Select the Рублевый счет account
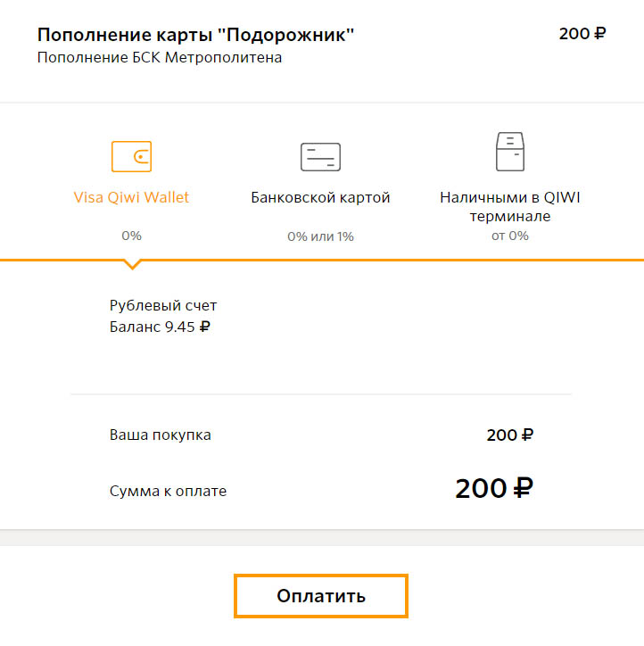Viewport: 644px width, 646px height. (163, 306)
